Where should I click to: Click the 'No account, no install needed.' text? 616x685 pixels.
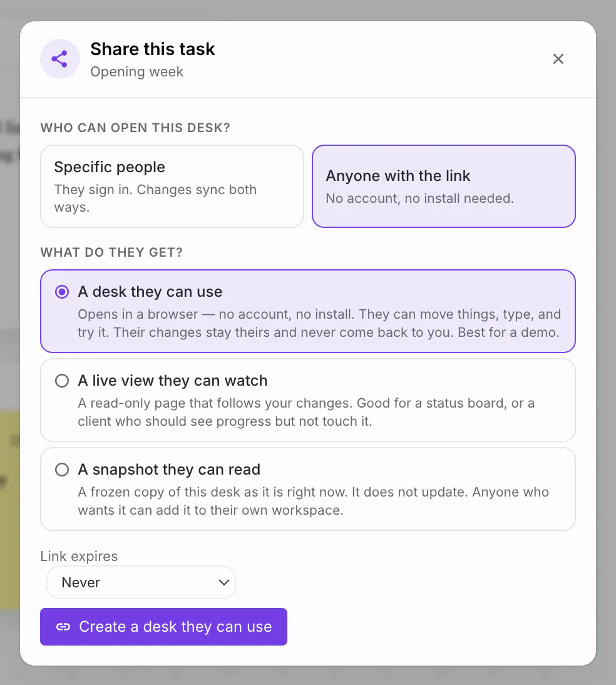click(419, 198)
